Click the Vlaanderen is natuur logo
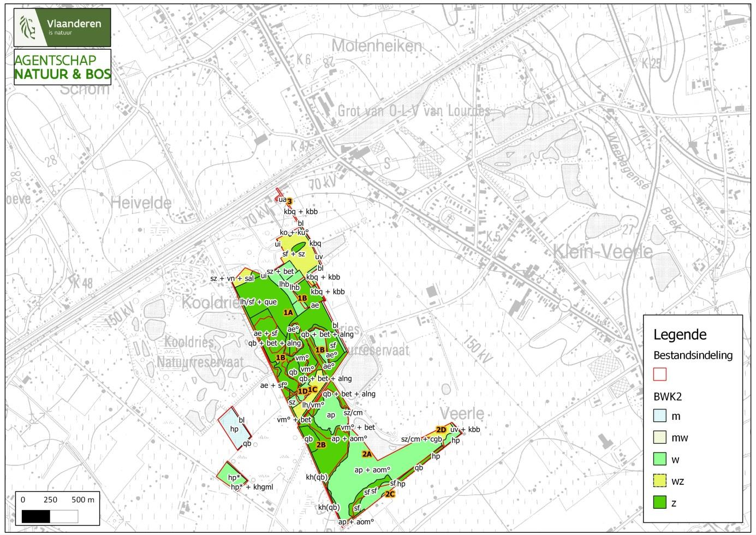The width and height of the screenshot is (756, 535). click(63, 27)
